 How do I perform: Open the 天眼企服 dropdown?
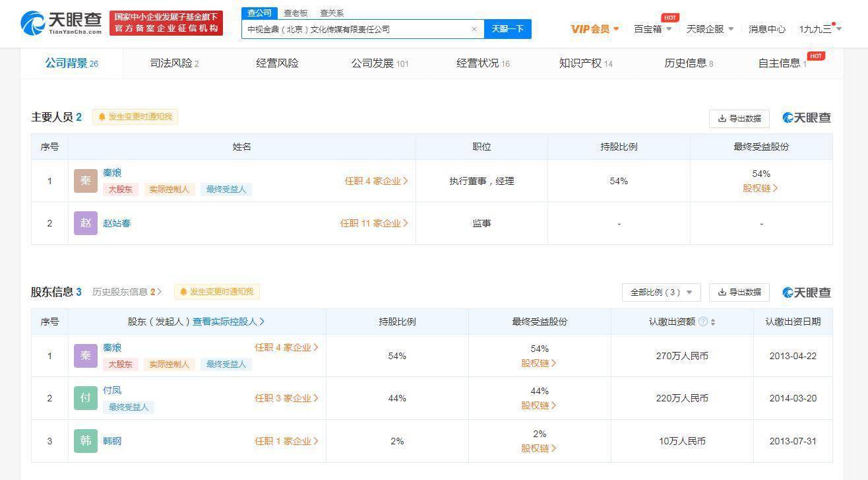tap(710, 29)
